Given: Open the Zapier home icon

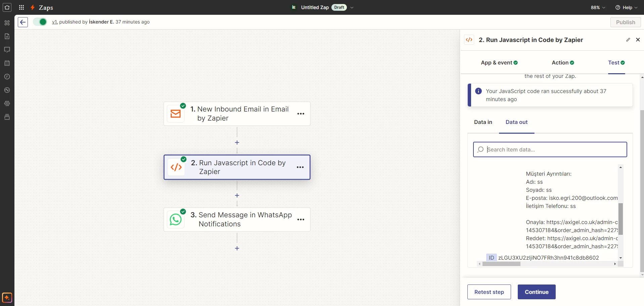Looking at the screenshot, I should (x=7, y=7).
